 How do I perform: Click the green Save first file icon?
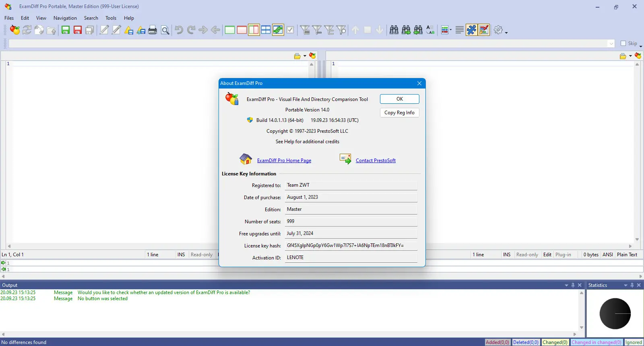point(66,30)
